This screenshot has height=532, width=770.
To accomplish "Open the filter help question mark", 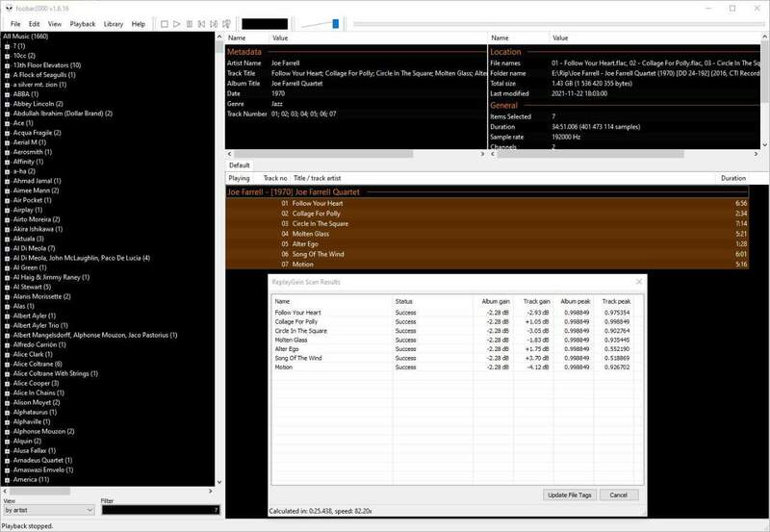I will pyautogui.click(x=216, y=510).
